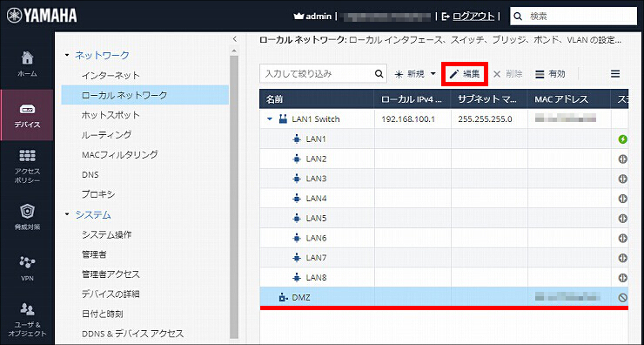Sort by MAC アドレス column header
The height and width of the screenshot is (345, 644).
[x=569, y=99]
